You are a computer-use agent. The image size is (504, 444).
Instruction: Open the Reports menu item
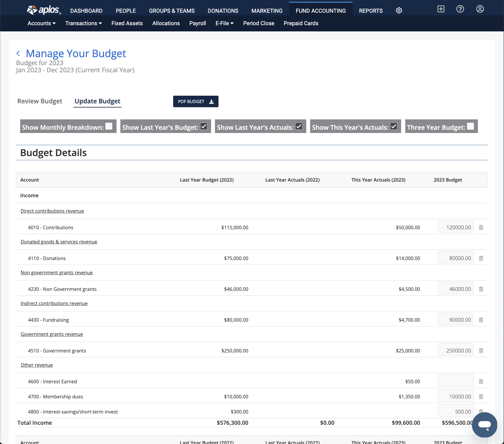[x=371, y=11]
